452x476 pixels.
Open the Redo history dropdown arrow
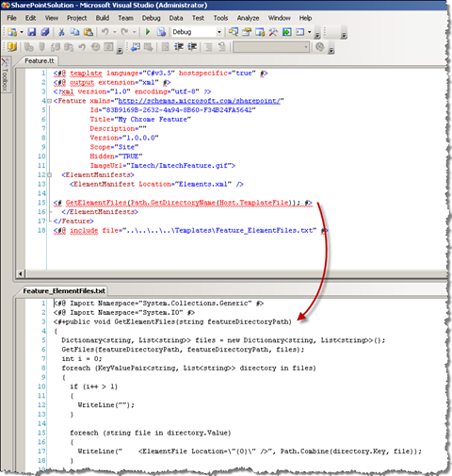(x=134, y=32)
